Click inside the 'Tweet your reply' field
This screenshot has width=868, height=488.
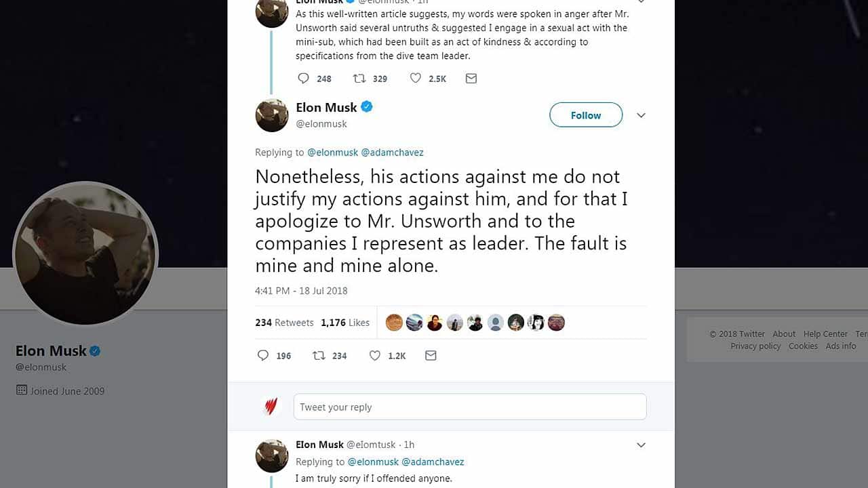[x=470, y=406]
